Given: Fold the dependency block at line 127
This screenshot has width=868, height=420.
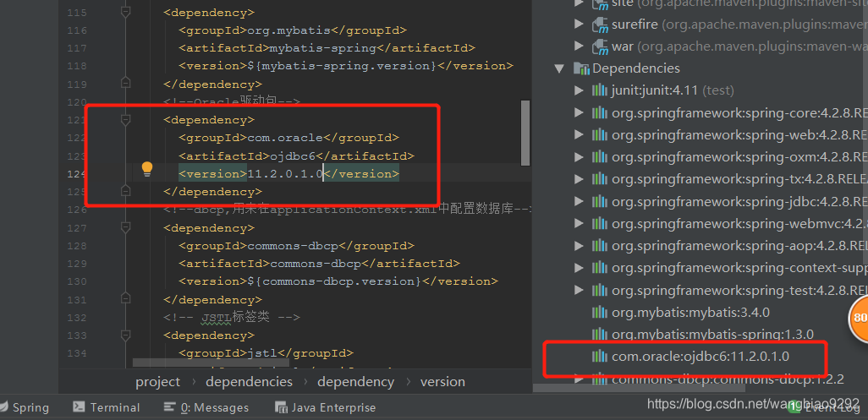Looking at the screenshot, I should click(x=126, y=227).
